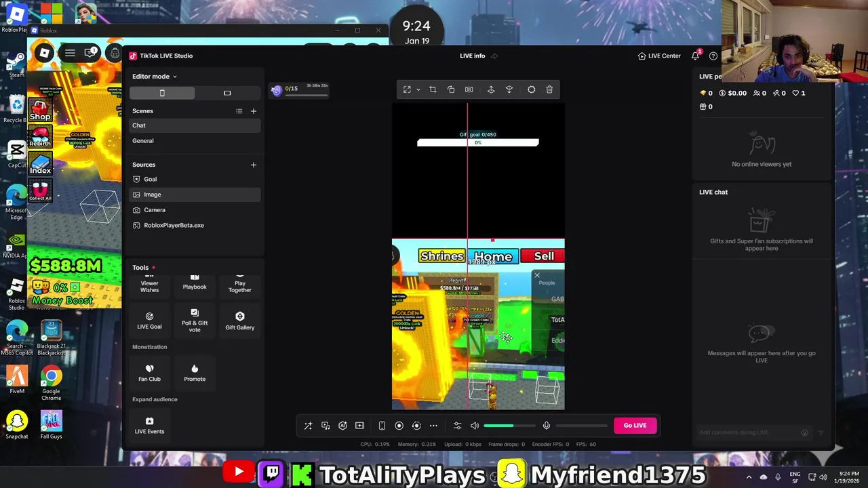Click the Rebirth button in Roblox window

point(40,137)
